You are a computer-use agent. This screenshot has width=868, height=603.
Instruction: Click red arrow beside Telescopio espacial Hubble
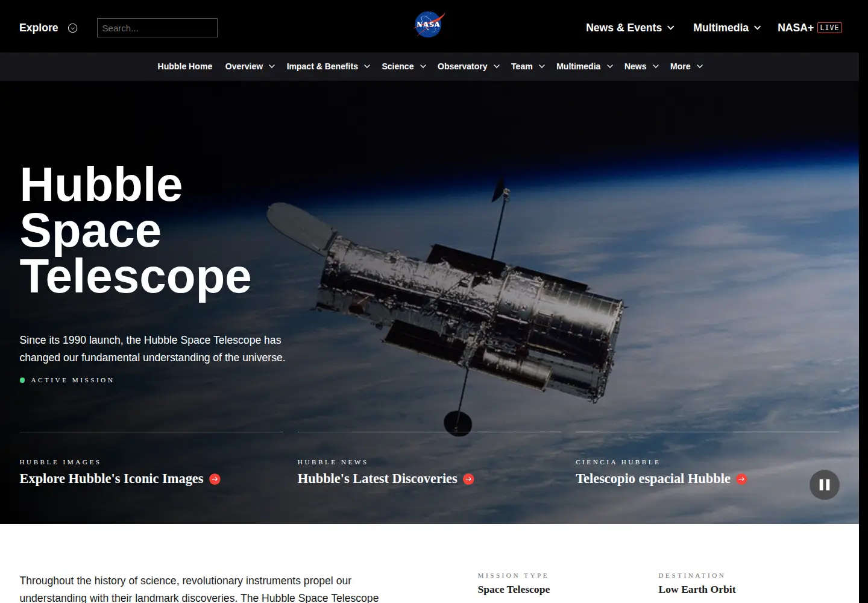click(741, 479)
